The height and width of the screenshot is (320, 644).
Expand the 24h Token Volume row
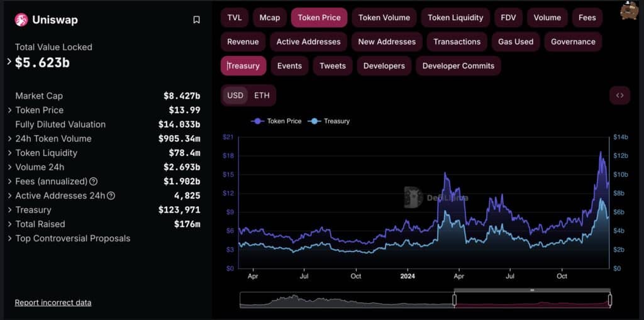coord(9,139)
